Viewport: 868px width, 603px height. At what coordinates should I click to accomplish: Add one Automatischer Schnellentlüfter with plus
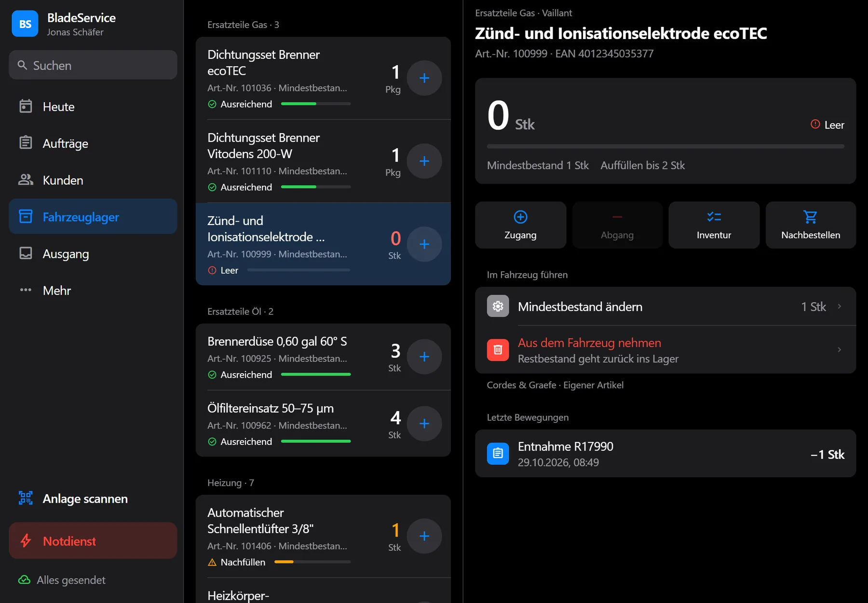[x=424, y=536]
